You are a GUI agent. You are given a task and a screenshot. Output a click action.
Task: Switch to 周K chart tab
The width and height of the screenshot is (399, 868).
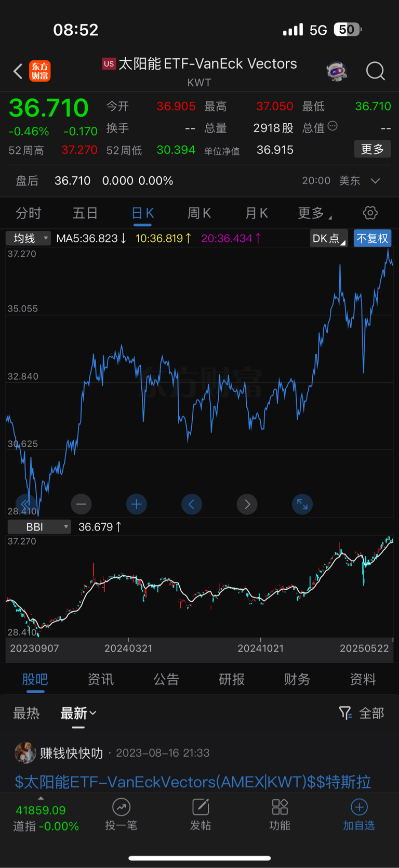[x=199, y=213]
